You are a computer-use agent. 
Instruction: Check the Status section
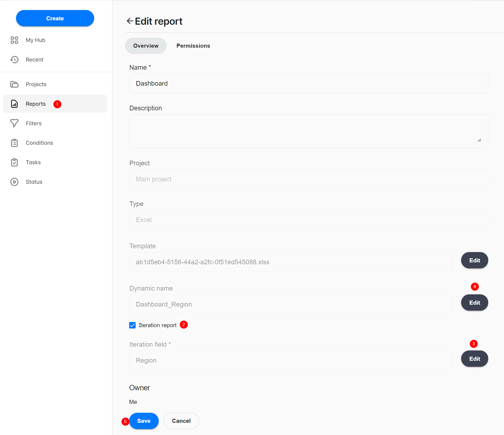click(x=34, y=182)
